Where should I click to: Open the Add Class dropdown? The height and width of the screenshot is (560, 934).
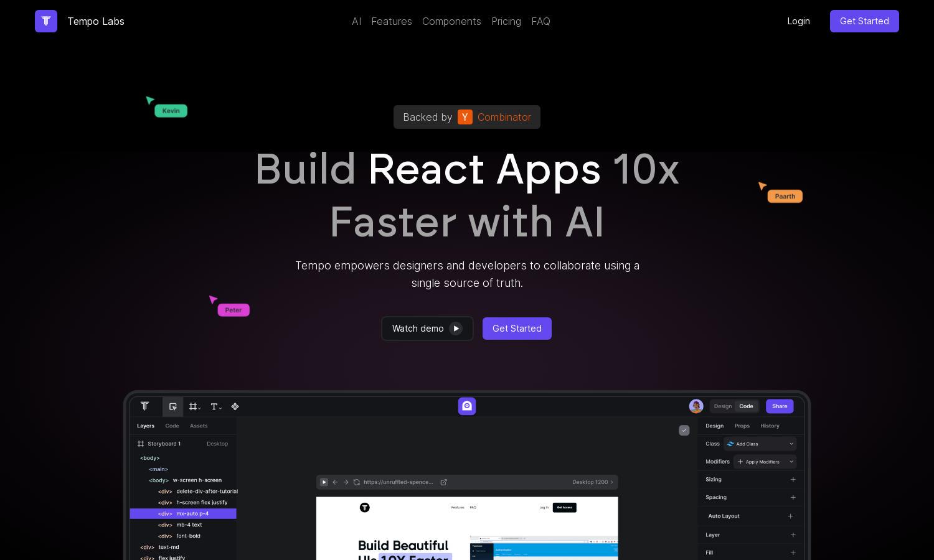tap(760, 444)
